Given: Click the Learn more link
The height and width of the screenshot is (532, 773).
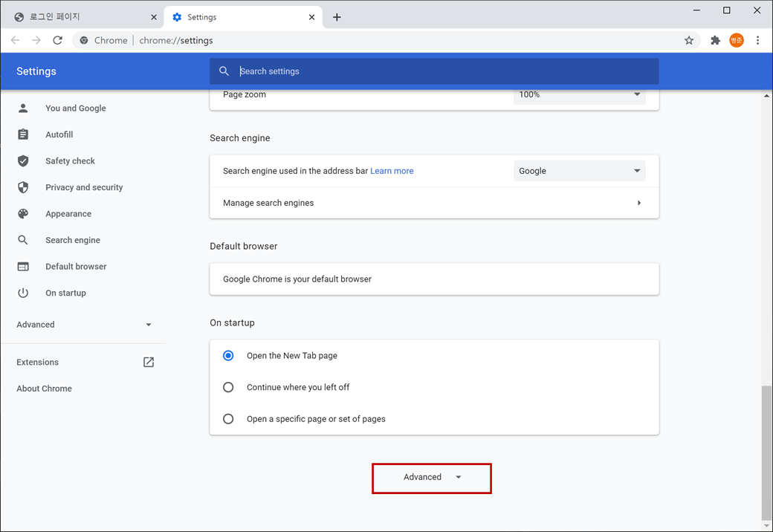Looking at the screenshot, I should [x=392, y=171].
